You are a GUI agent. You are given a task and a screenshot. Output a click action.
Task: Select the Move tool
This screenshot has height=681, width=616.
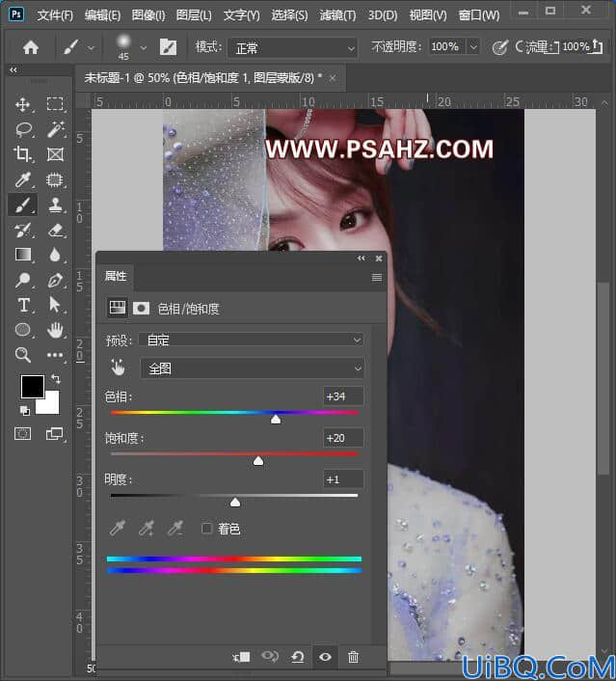click(22, 105)
